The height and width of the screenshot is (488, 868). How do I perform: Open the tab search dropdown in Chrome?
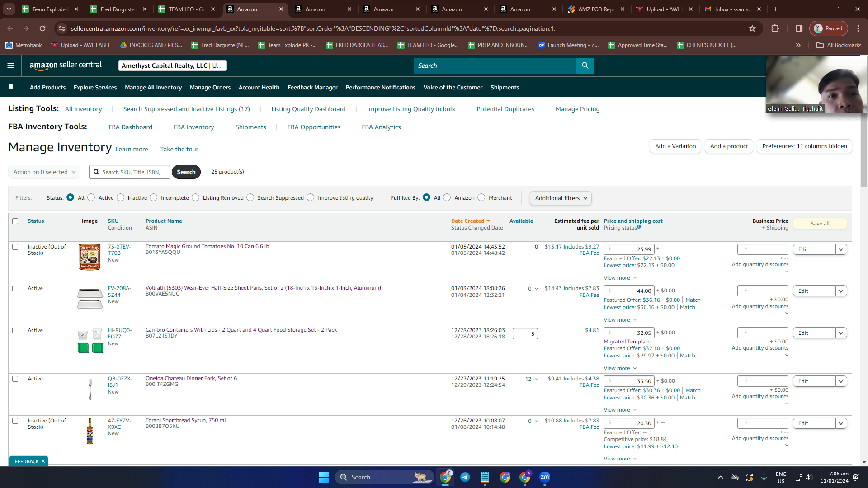pos(9,9)
